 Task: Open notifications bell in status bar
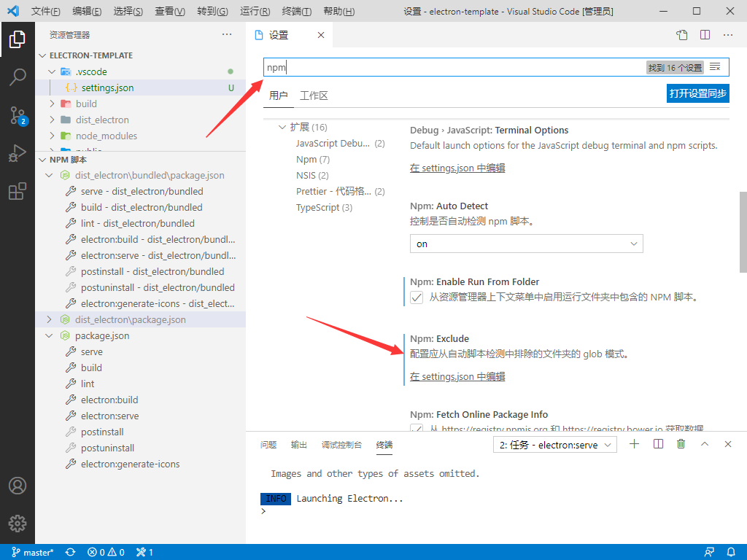pos(731,553)
